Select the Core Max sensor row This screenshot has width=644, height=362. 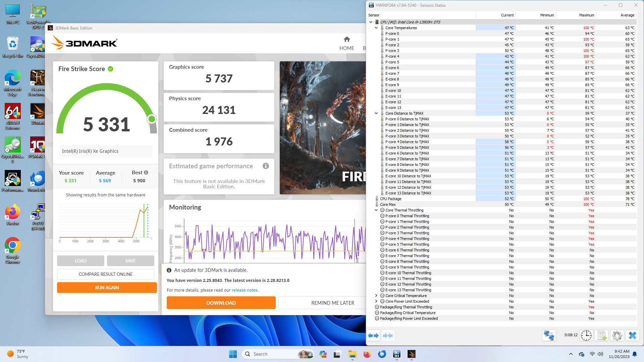[x=502, y=204]
